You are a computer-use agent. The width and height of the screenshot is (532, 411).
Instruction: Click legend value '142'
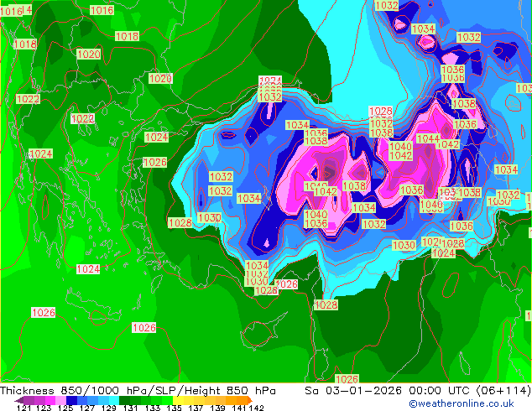(257, 408)
